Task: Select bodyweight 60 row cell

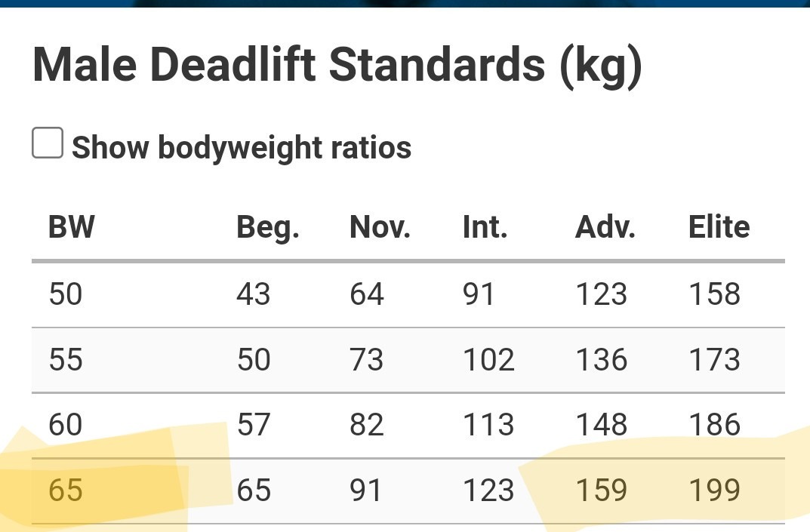Action: (66, 425)
